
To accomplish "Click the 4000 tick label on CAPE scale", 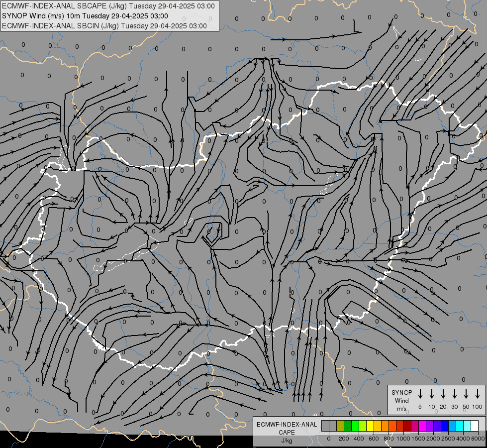I will click(x=463, y=439).
